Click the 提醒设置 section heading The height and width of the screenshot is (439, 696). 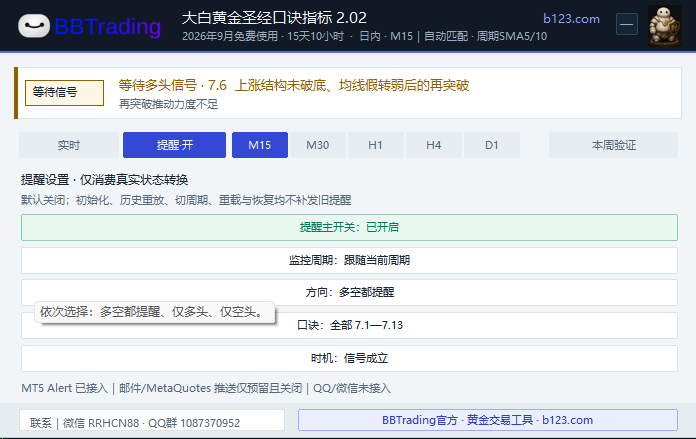pyautogui.click(x=104, y=180)
